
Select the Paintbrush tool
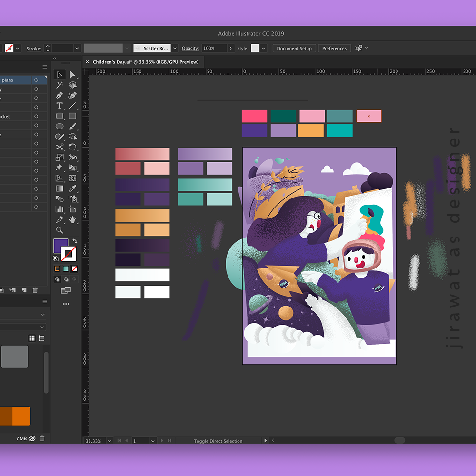coord(72,126)
